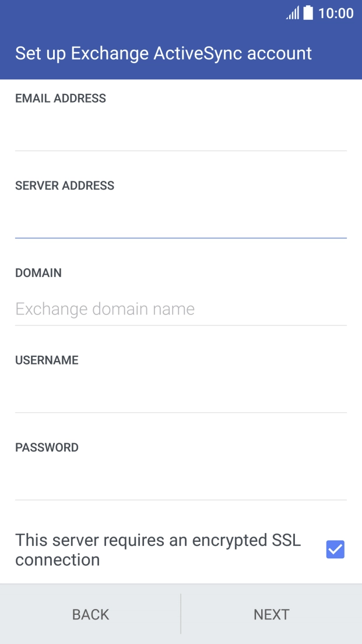
Task: Tap the USERNAME label
Action: pyautogui.click(x=47, y=360)
